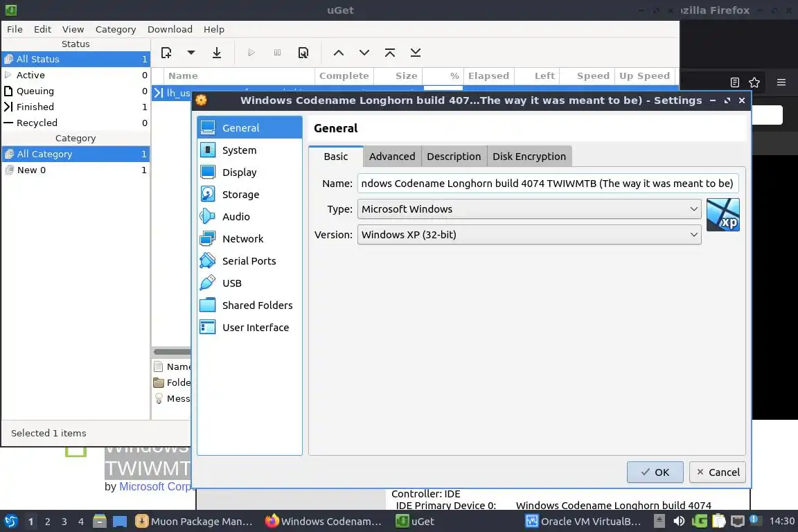Open the Version dropdown (Windows XP 32-bit)
The height and width of the screenshot is (532, 798).
point(529,235)
